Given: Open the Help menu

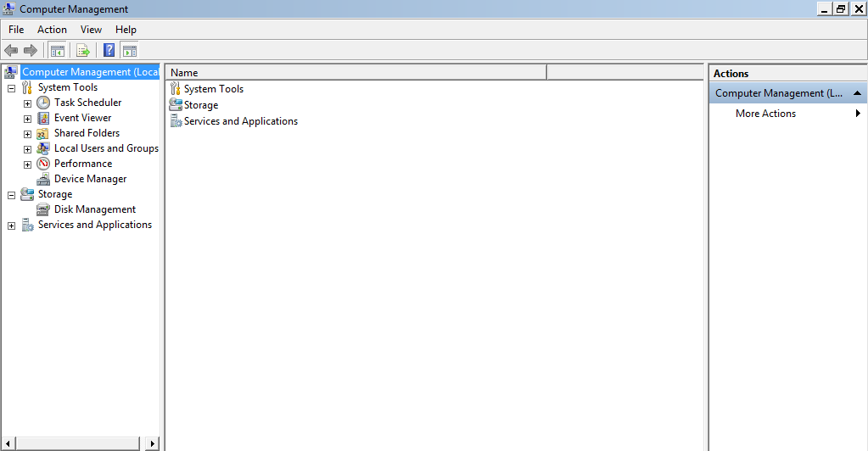Looking at the screenshot, I should coord(126,30).
